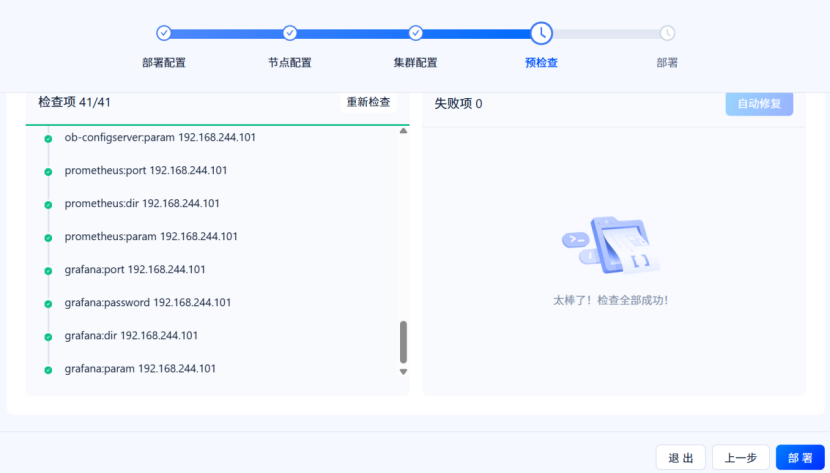Click the 预检查 step clock icon
This screenshot has height=473, width=830.
tap(542, 33)
